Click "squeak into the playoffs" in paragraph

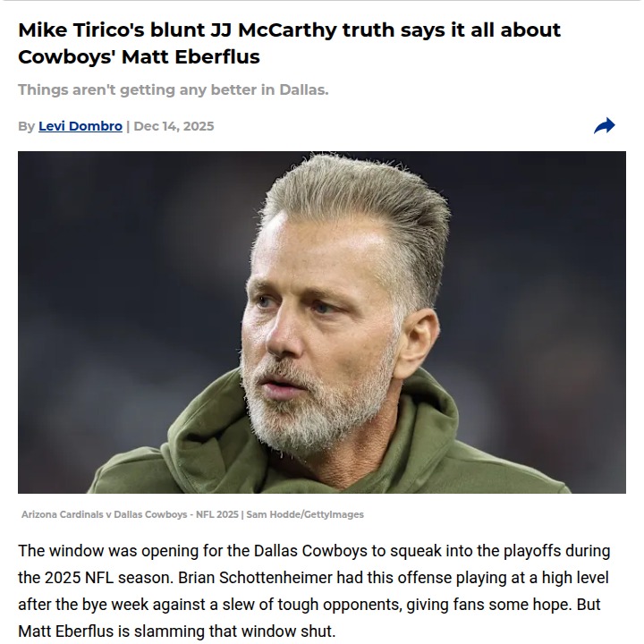464,551
